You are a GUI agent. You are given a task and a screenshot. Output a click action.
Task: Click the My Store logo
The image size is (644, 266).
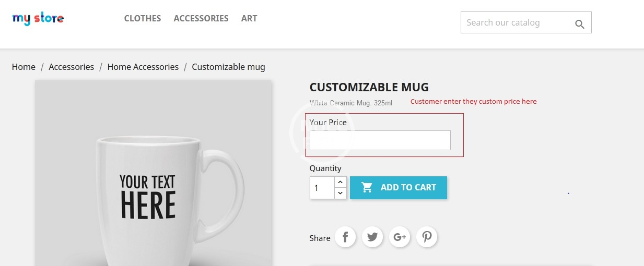click(38, 19)
